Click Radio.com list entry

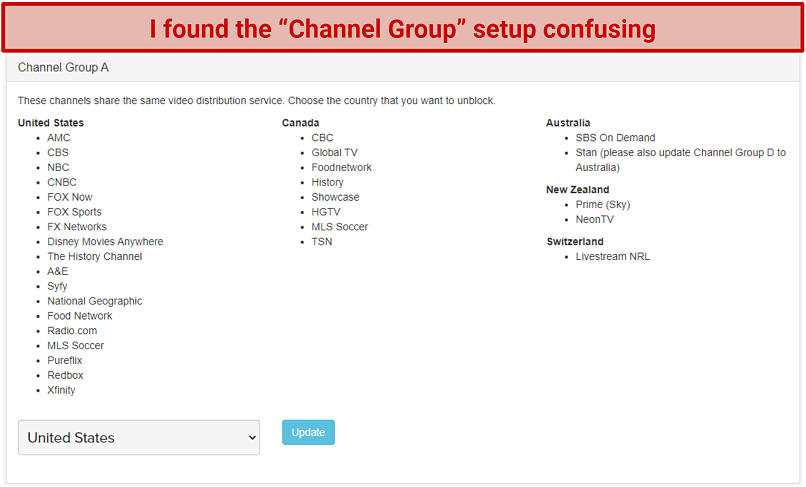(72, 331)
